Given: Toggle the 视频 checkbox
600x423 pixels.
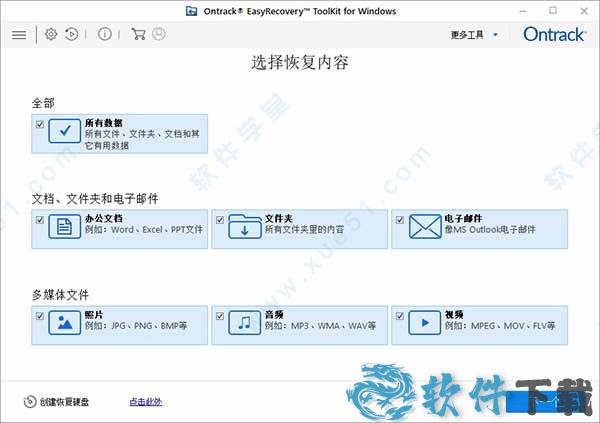Looking at the screenshot, I should point(400,316).
